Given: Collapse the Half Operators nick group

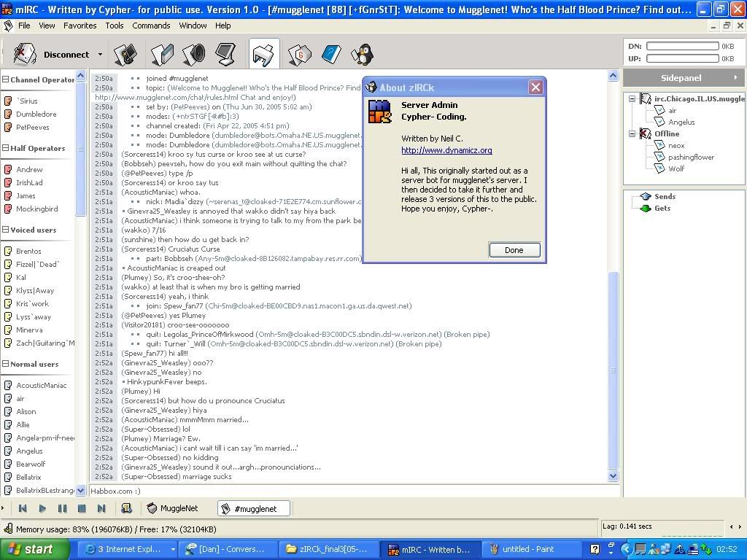Looking at the screenshot, I should [5, 148].
